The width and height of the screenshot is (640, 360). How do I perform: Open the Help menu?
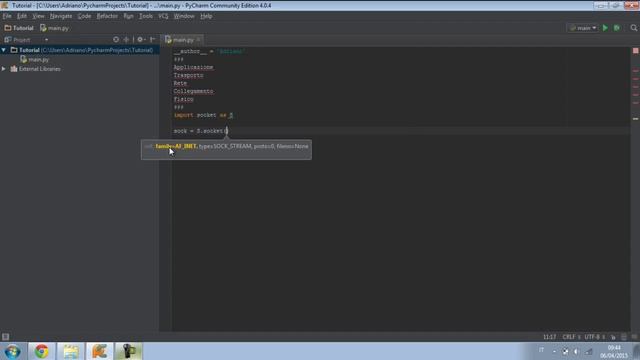tap(206, 16)
